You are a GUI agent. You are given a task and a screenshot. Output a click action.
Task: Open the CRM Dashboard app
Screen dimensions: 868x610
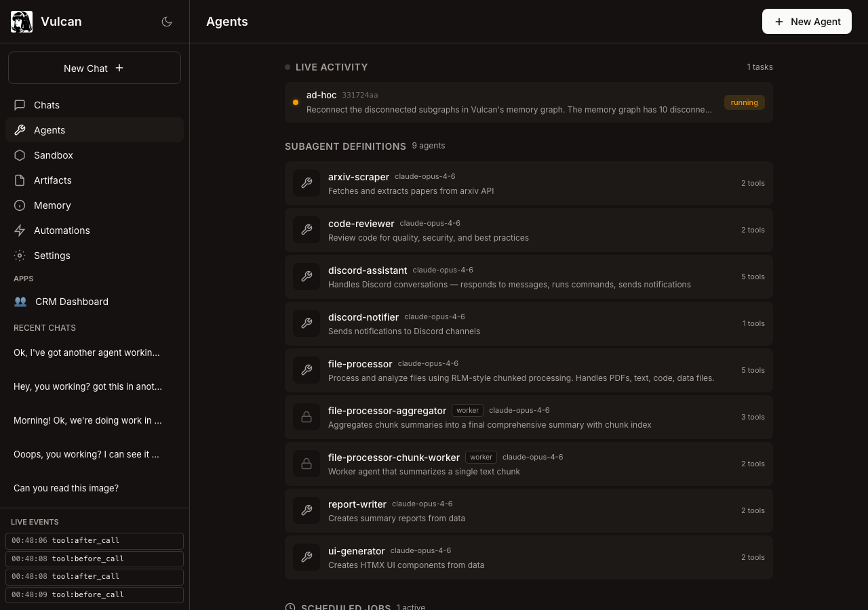pos(71,302)
